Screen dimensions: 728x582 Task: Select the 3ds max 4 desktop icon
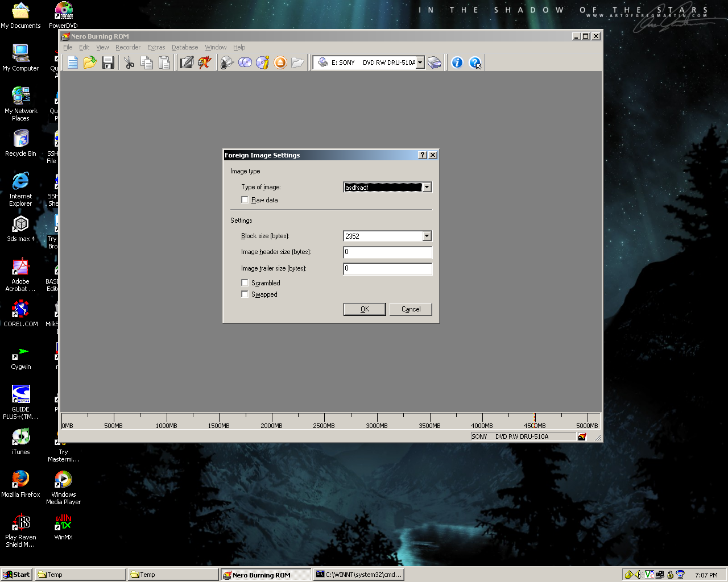(21, 228)
